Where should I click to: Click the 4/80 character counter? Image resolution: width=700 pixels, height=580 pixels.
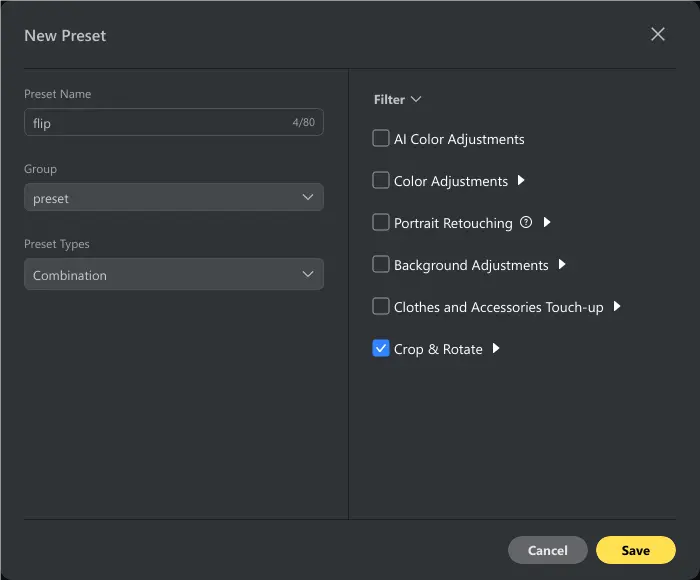[x=304, y=122]
